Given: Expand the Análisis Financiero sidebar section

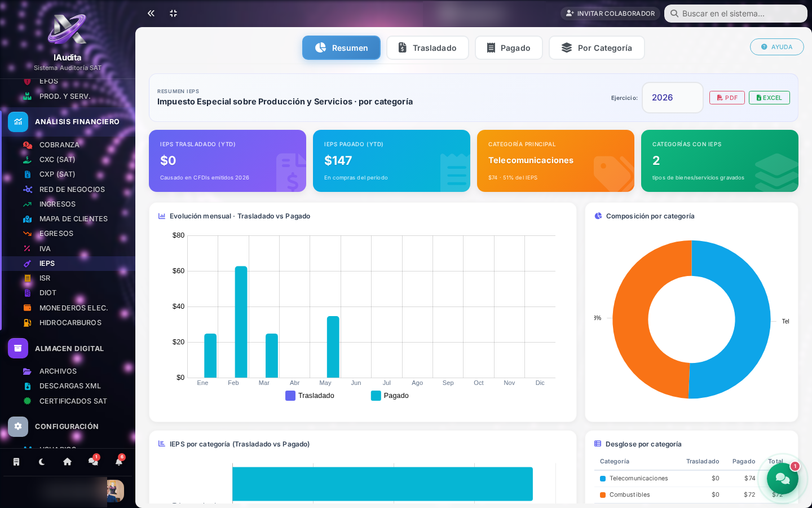Looking at the screenshot, I should [68, 122].
